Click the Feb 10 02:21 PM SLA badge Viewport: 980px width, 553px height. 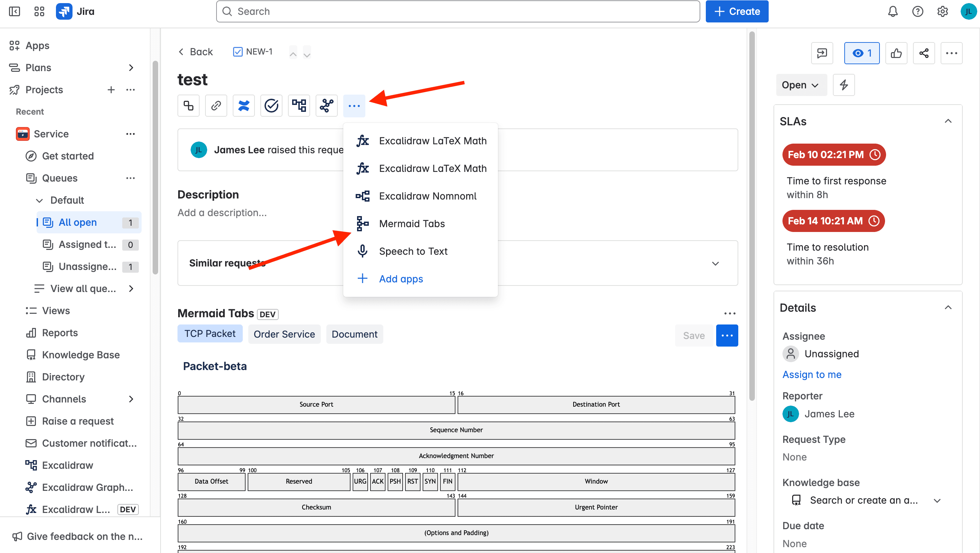834,154
